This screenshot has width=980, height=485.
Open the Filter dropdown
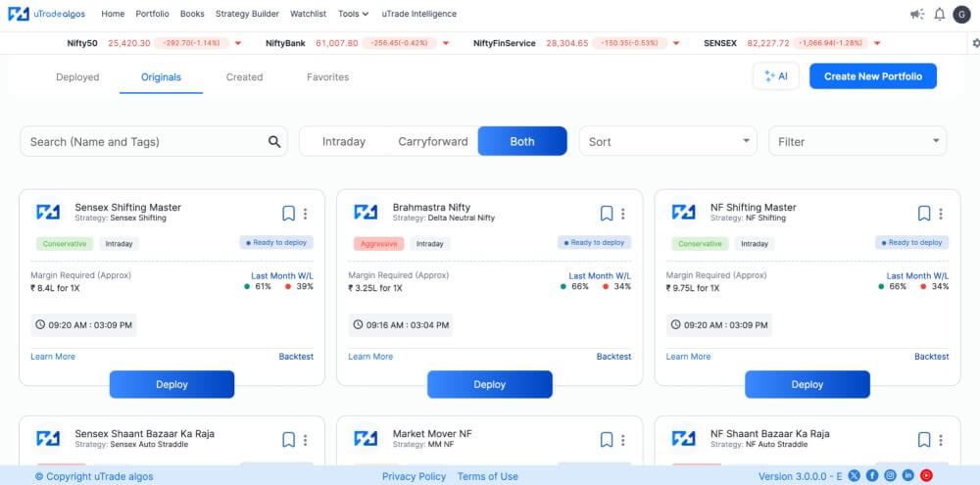coord(857,141)
